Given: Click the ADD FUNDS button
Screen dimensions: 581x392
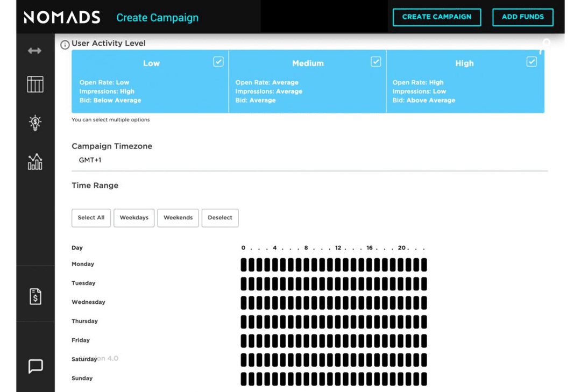Looking at the screenshot, I should (522, 17).
